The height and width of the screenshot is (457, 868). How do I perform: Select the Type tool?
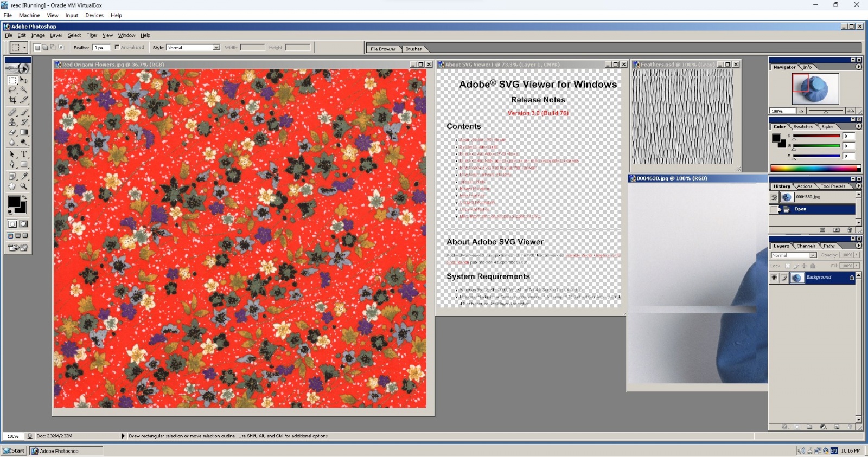(24, 154)
